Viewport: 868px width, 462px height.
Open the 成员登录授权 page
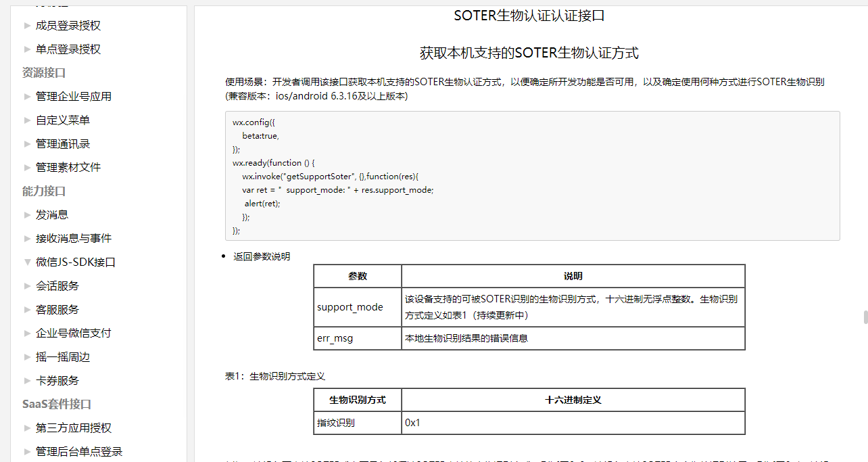tap(68, 26)
